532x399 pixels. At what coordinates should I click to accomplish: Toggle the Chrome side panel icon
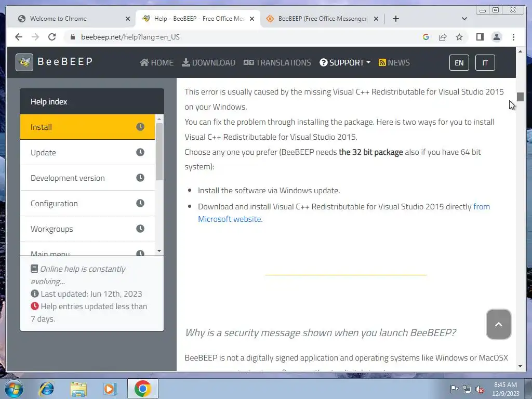[x=480, y=37]
